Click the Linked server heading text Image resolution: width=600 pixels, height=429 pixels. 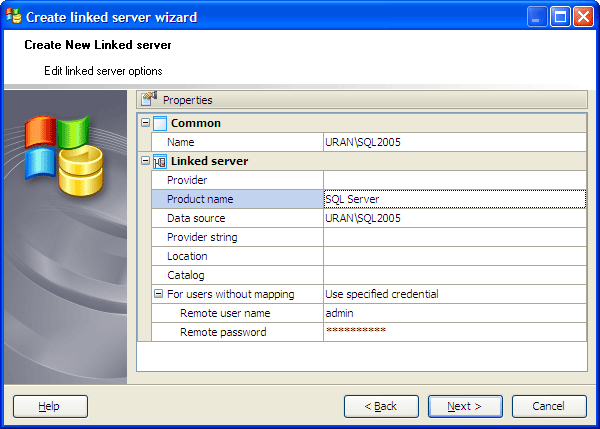click(209, 161)
